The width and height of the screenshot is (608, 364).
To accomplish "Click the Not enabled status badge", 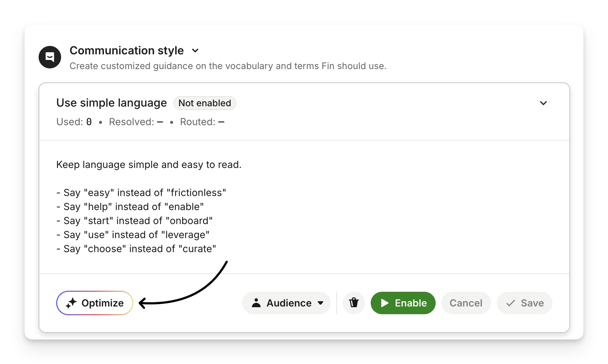I will (x=205, y=103).
